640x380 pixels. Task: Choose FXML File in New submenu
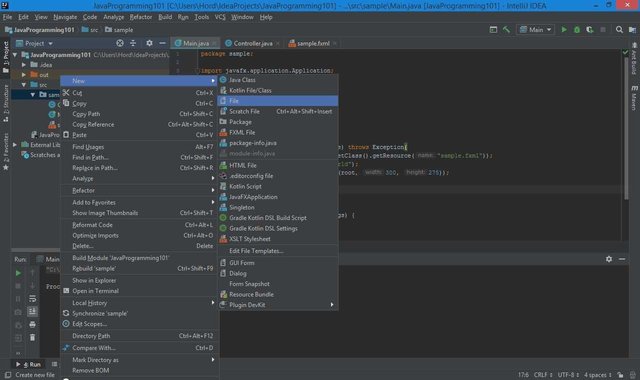coord(278,133)
